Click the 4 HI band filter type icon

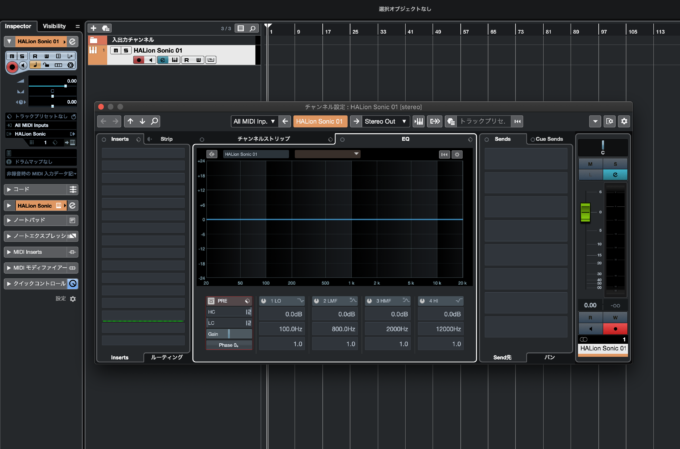(459, 301)
